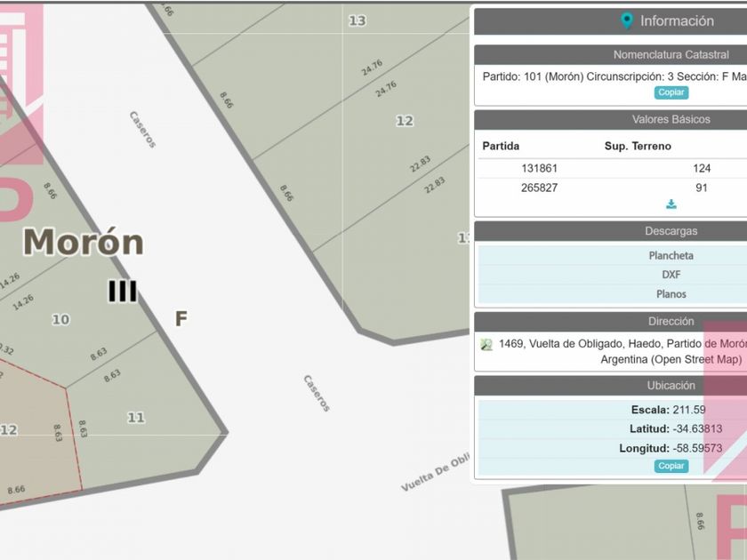This screenshot has width=747, height=560.
Task: Click the download icon under Valores Básicos
Action: pyautogui.click(x=671, y=204)
